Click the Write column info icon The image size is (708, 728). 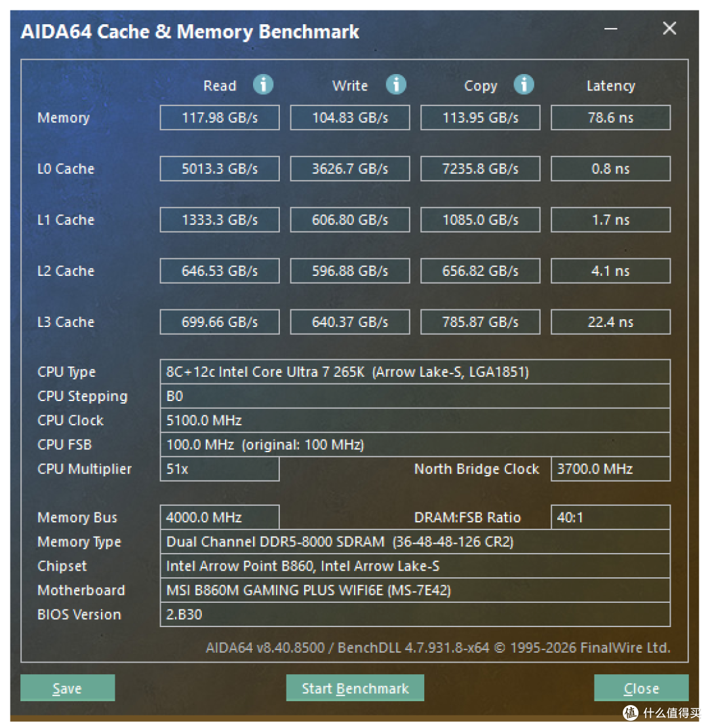coord(396,85)
